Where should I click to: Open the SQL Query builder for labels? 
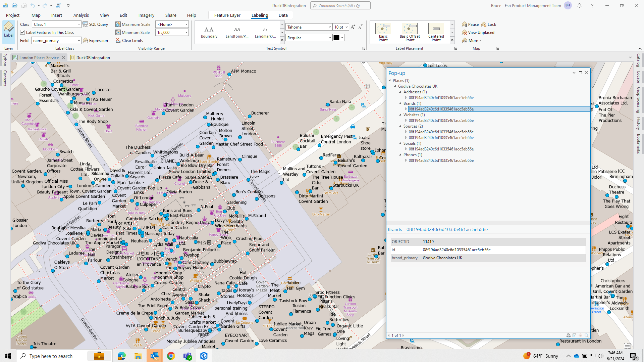pyautogui.click(x=95, y=24)
